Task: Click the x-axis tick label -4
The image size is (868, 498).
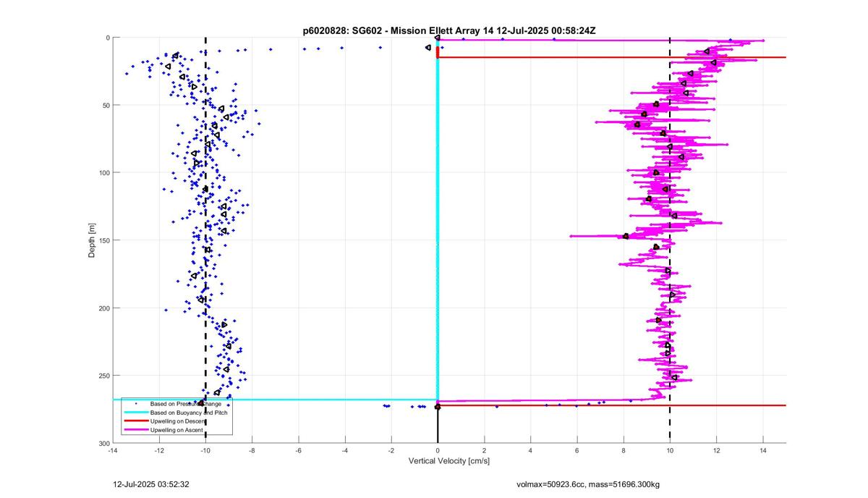Action: pos(344,450)
